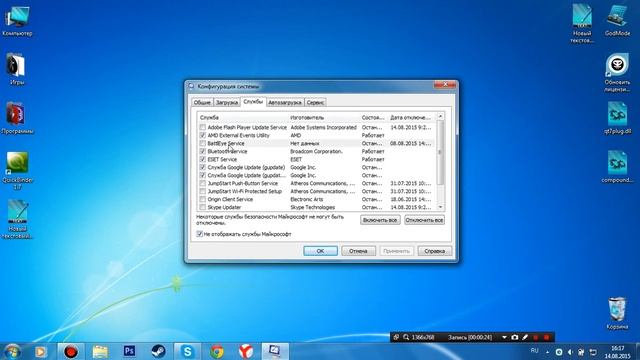This screenshot has width=640, height=360.
Task: Open Explorer folder icon in taskbar
Action: [x=100, y=351]
